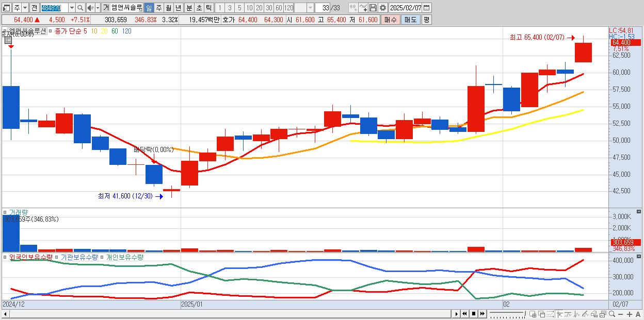Image resolution: width=644 pixels, height=320 pixels.
Task: Click the small grid icon under chart title
Action: (8, 40)
